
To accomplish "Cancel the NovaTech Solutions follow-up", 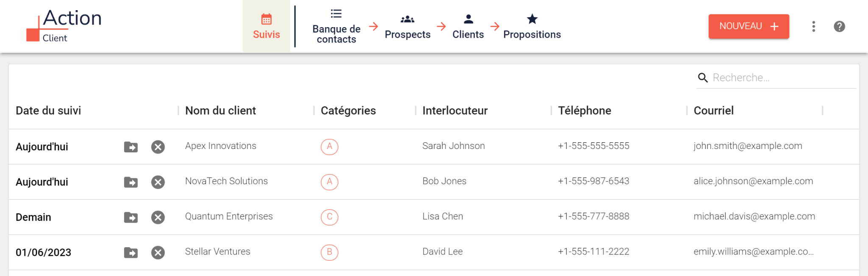I will pos(158,182).
